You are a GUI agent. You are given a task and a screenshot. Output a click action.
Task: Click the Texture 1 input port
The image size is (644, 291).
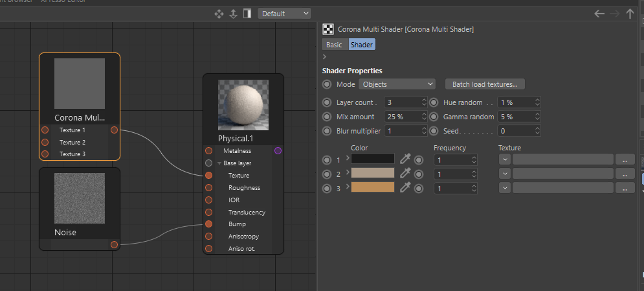click(45, 130)
